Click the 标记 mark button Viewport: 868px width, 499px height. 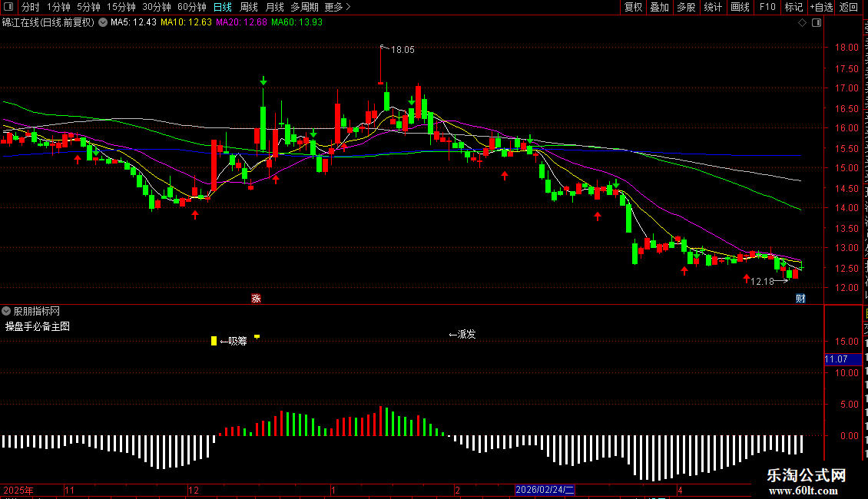(x=793, y=7)
